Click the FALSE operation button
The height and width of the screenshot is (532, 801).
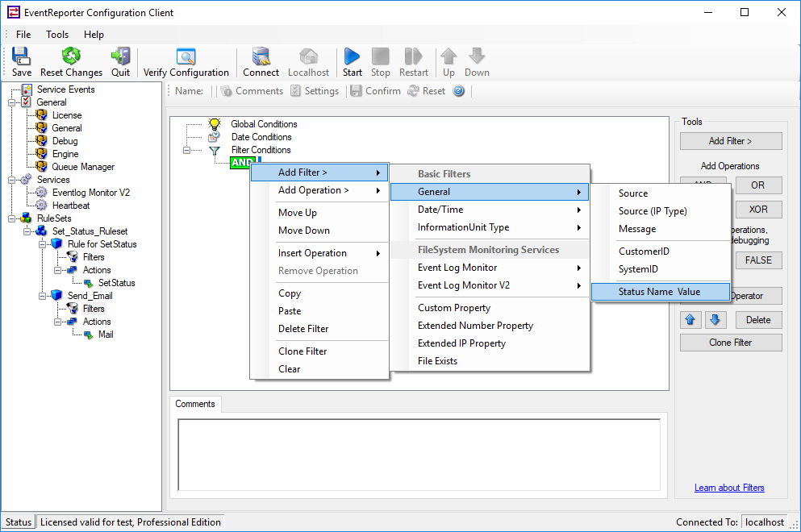pyautogui.click(x=758, y=260)
